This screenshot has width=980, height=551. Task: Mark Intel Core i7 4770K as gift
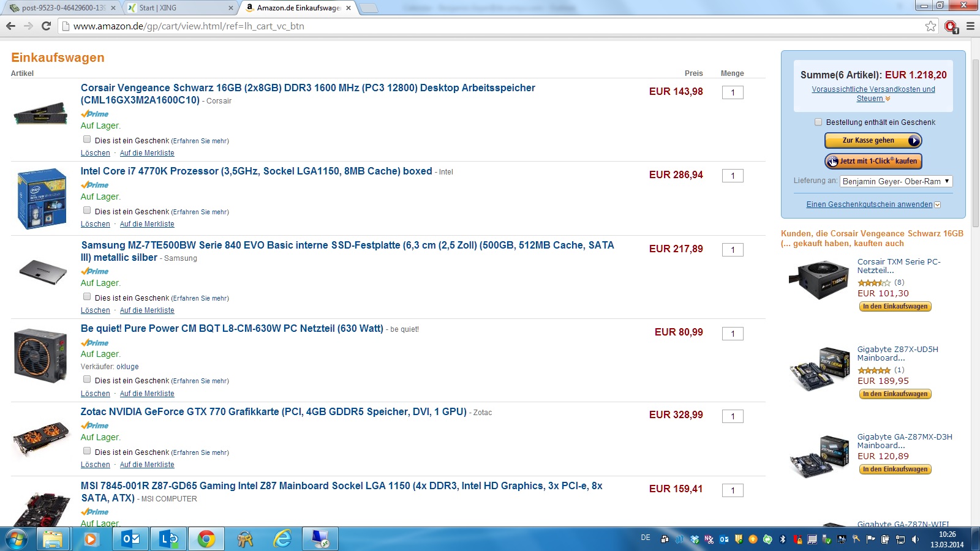[x=87, y=211]
